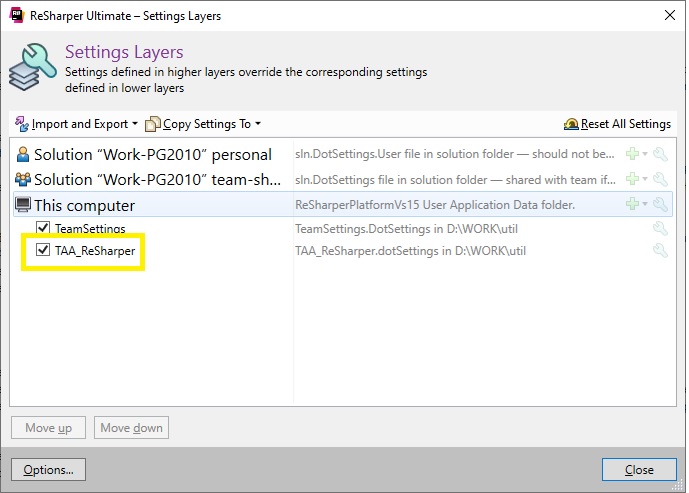Click wrench edit icon on team-shared layer row

(660, 179)
